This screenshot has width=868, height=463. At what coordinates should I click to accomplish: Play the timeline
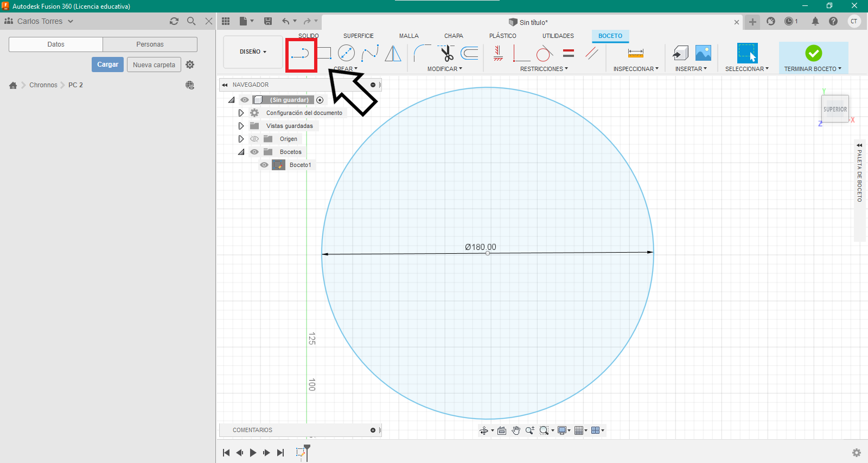click(x=253, y=453)
